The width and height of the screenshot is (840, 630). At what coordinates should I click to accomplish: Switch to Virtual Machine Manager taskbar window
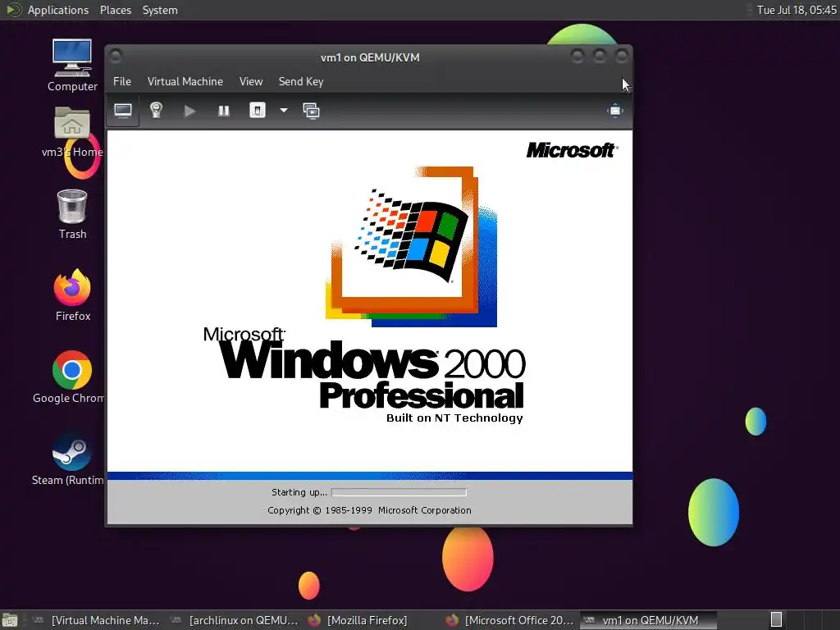click(x=97, y=620)
